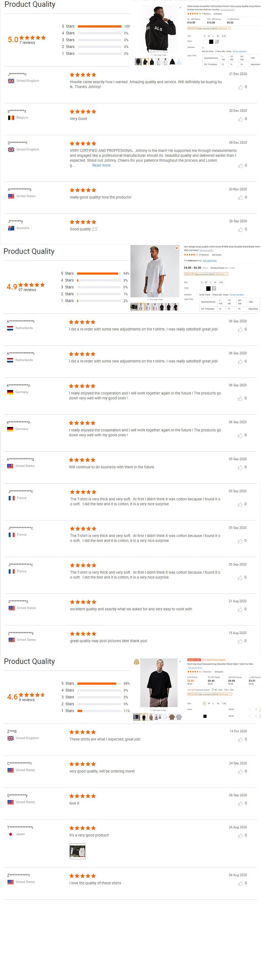Expand Get Coupon on white t-shirt listing
261x980 pixels.
point(221,274)
